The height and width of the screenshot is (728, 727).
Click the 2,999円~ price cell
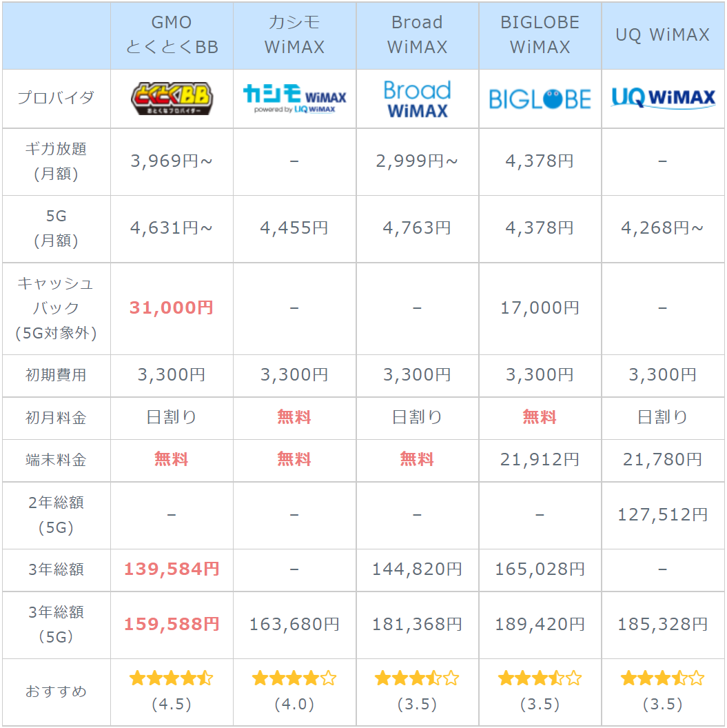417,161
